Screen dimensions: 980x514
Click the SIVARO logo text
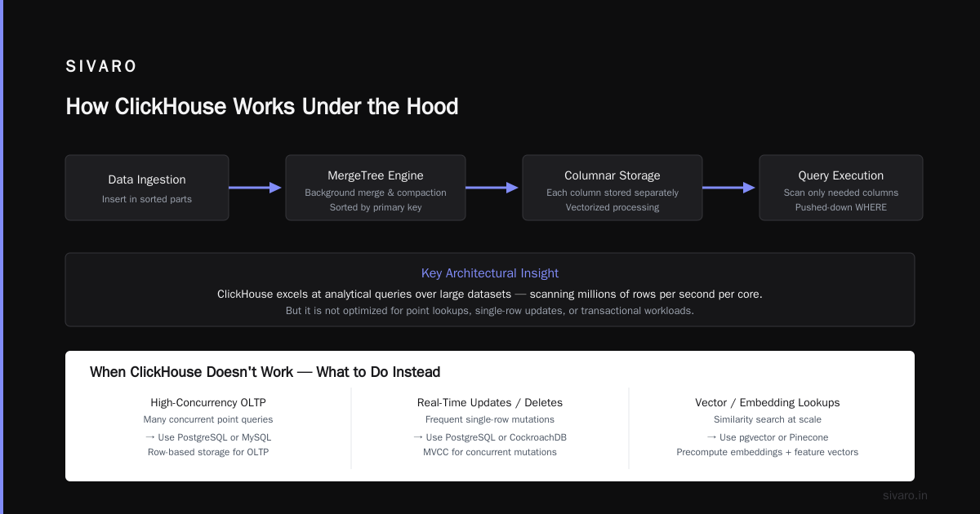point(101,67)
